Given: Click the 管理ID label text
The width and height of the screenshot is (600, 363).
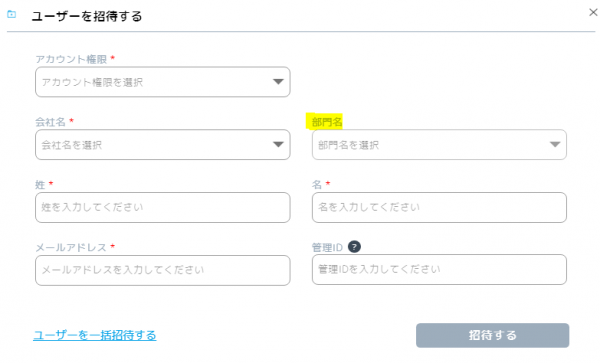Looking at the screenshot, I should (x=327, y=247).
